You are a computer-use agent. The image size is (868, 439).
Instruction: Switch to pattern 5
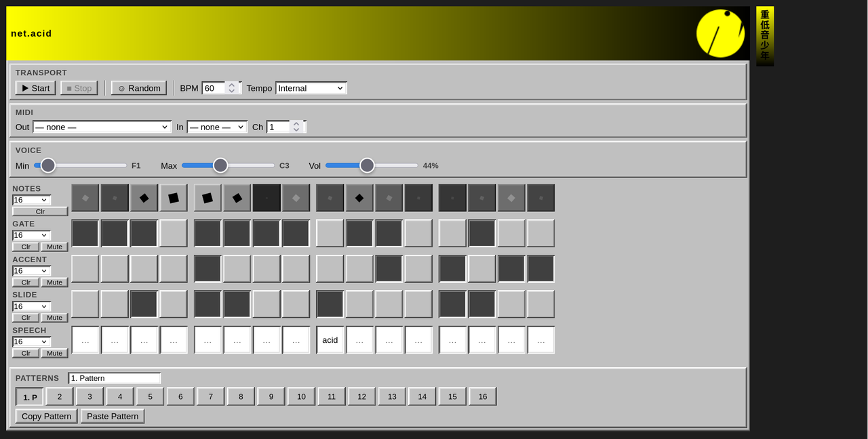150,396
